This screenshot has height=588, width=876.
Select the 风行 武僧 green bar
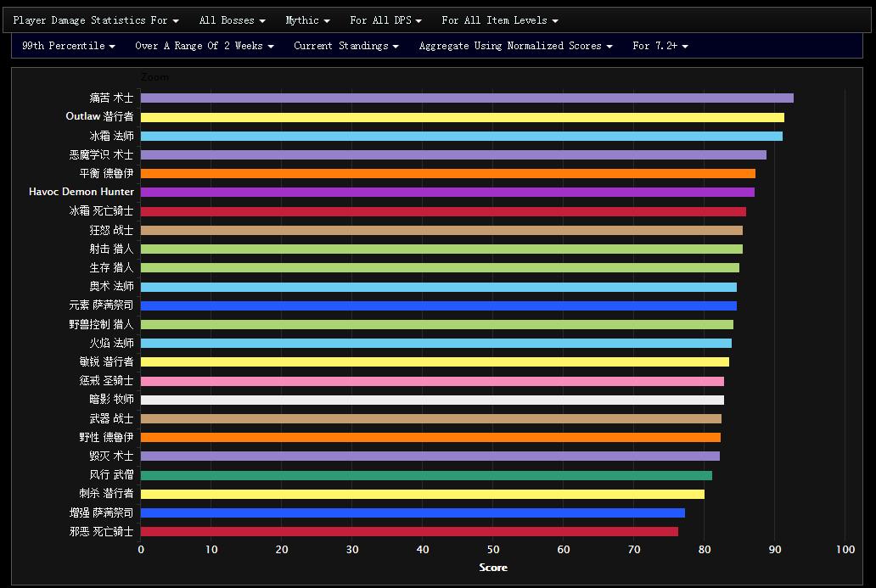(x=426, y=475)
